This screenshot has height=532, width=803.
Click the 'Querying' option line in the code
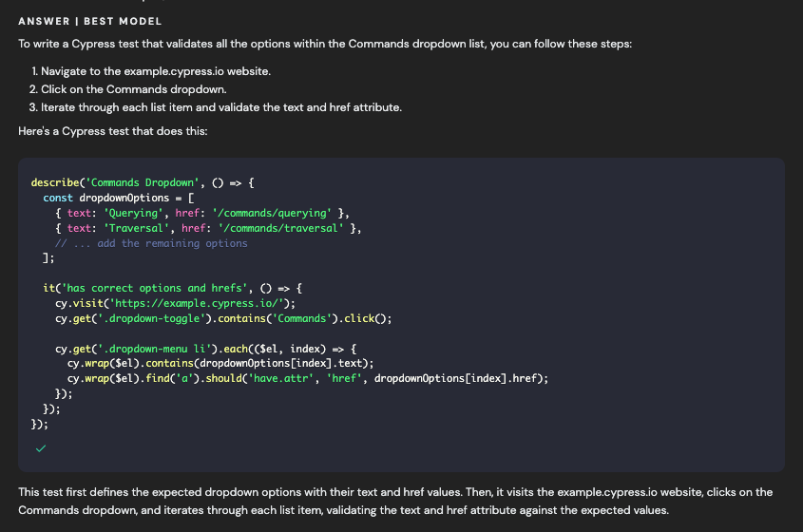201,213
